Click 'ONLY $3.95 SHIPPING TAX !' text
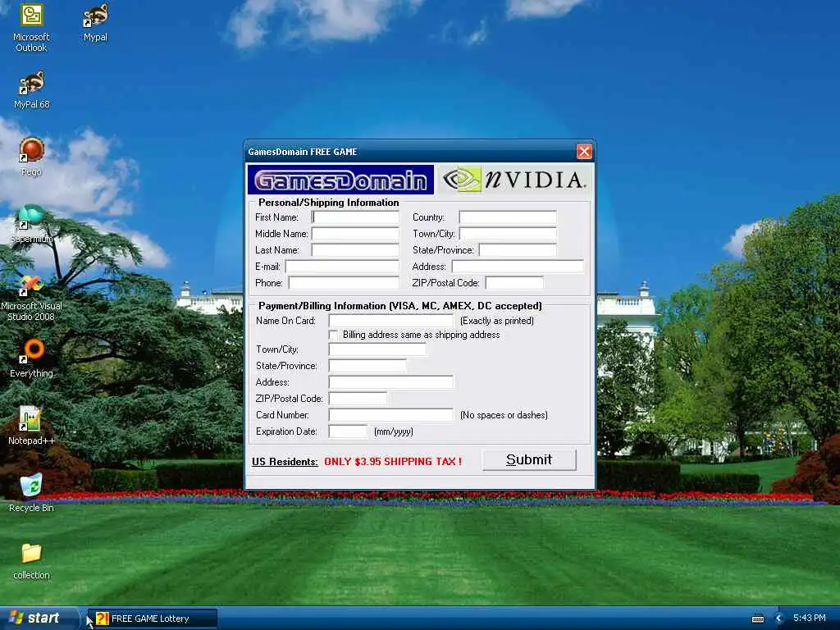This screenshot has height=630, width=840. [x=393, y=461]
